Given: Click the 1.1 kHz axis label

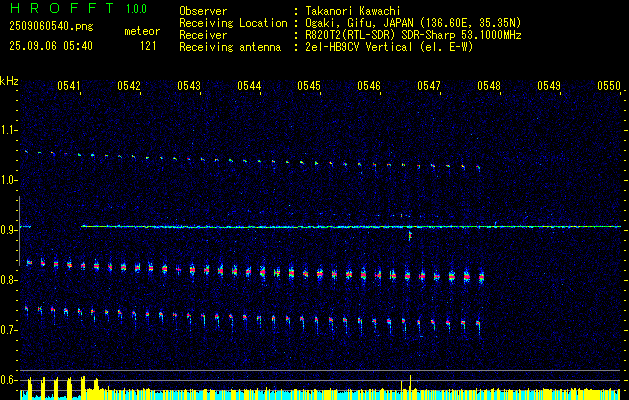Looking at the screenshot, I should point(9,130).
